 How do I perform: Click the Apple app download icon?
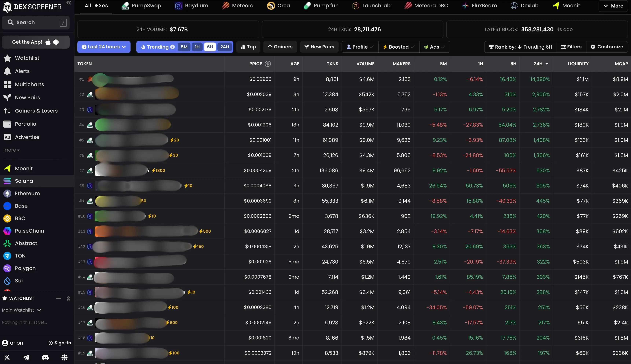coord(48,42)
